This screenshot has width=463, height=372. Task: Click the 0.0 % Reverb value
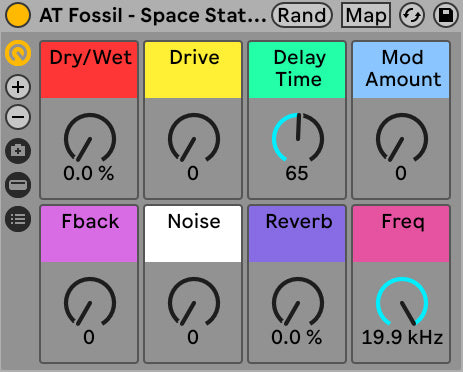[297, 337]
